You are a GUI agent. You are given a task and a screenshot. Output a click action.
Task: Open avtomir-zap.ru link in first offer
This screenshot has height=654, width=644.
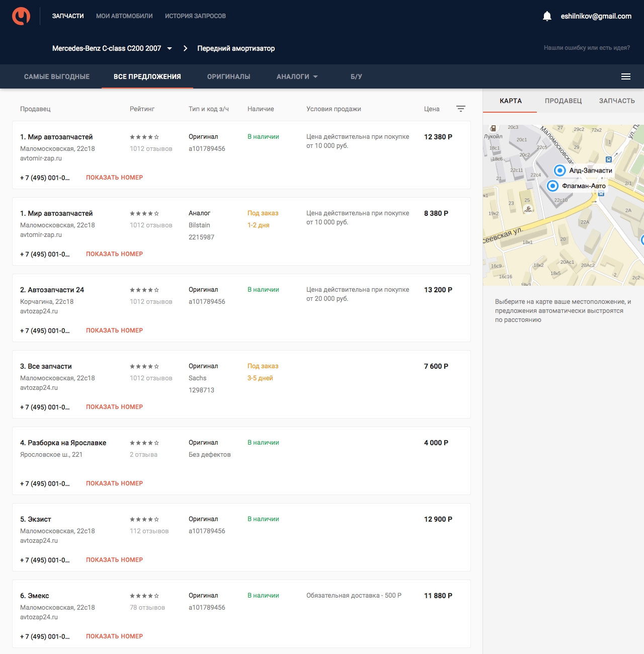point(41,158)
